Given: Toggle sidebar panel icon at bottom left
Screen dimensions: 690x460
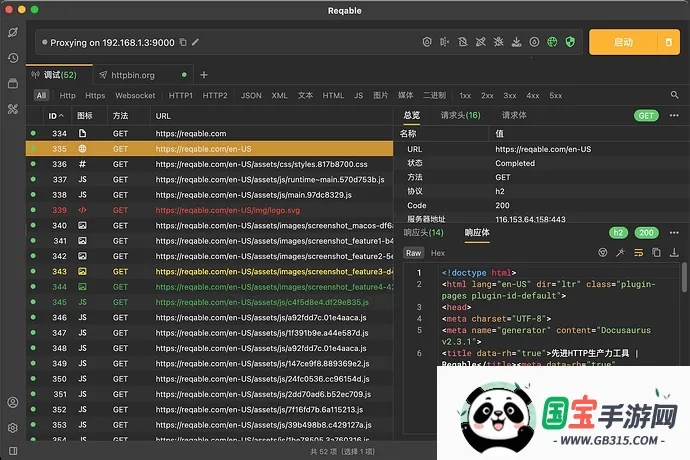Looking at the screenshot, I should coord(13,451).
